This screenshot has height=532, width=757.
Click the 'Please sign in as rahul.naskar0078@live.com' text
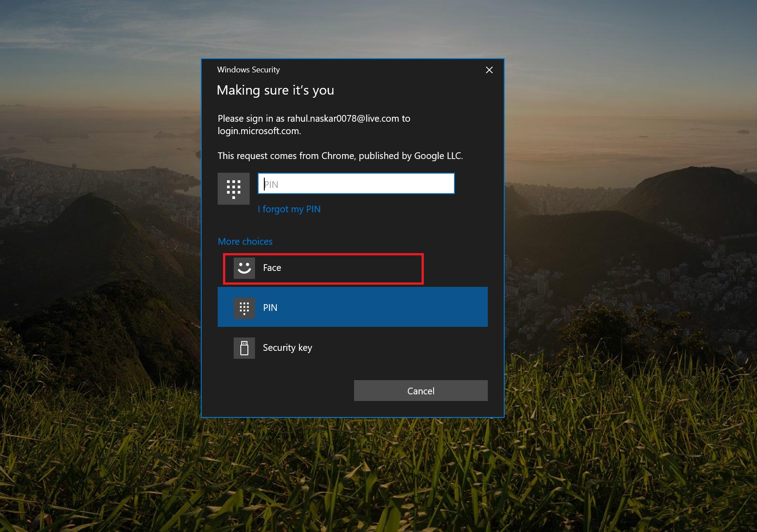[x=314, y=124]
